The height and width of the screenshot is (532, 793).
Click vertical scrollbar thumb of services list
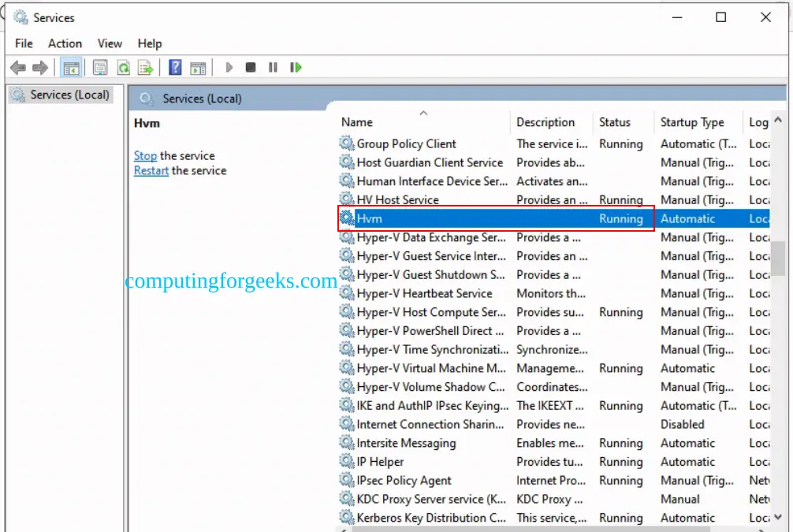coord(778,259)
